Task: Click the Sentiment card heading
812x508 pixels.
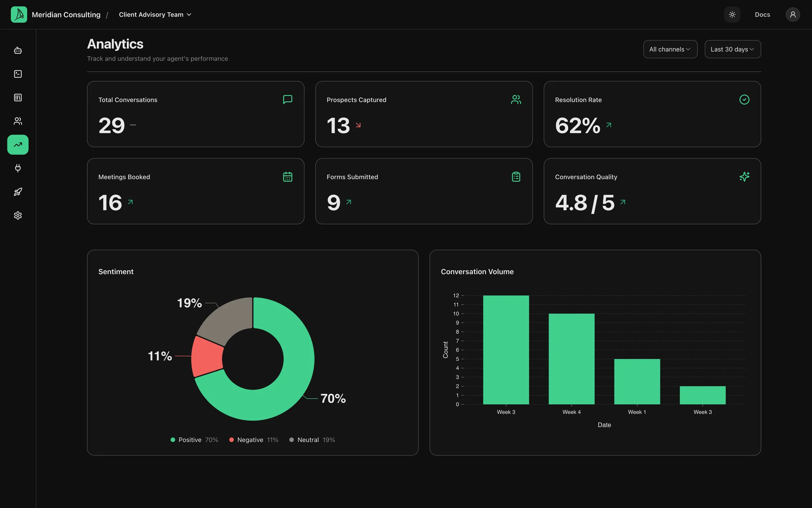Action: tap(116, 272)
